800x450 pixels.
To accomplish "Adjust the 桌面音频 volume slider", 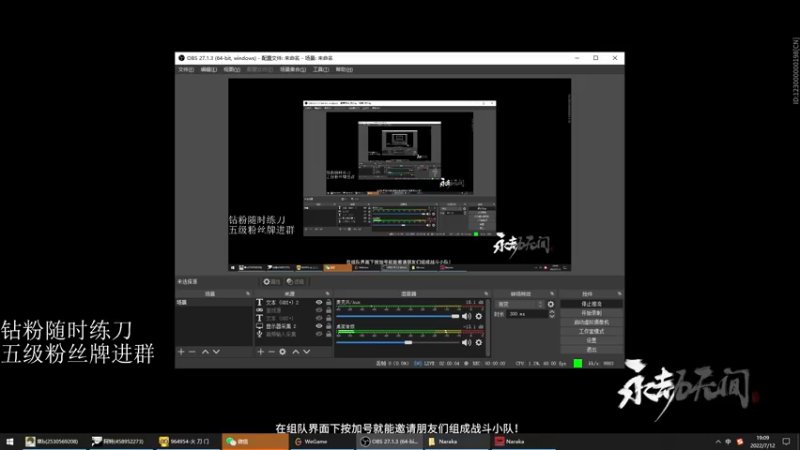I will [397, 342].
